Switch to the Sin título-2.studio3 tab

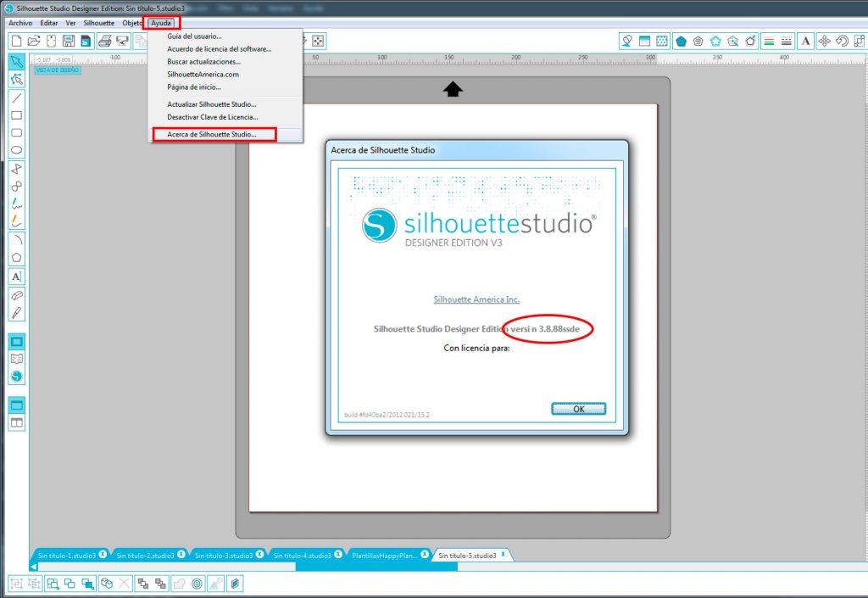(145, 556)
